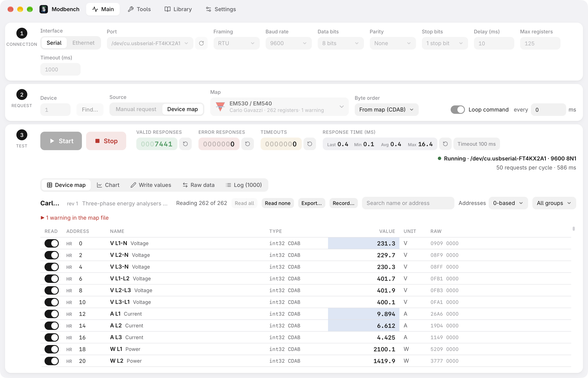
Task: Reset the valid responses counter
Action: (x=185, y=144)
